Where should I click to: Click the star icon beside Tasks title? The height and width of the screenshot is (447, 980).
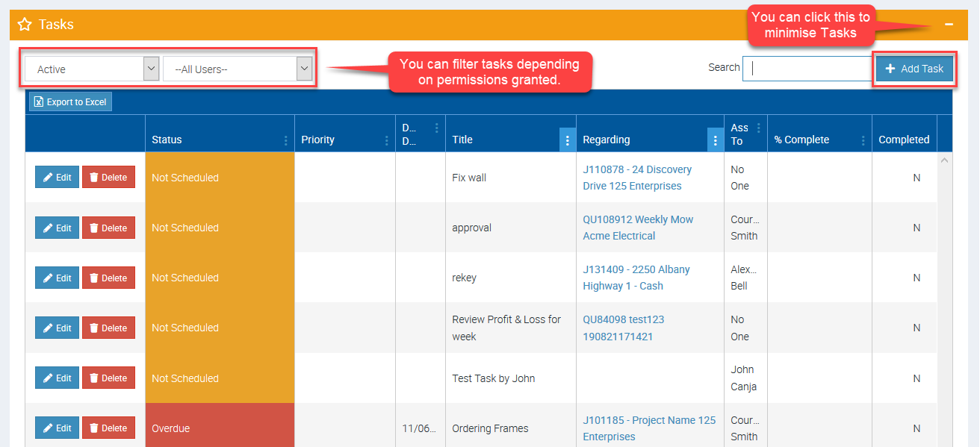(25, 25)
